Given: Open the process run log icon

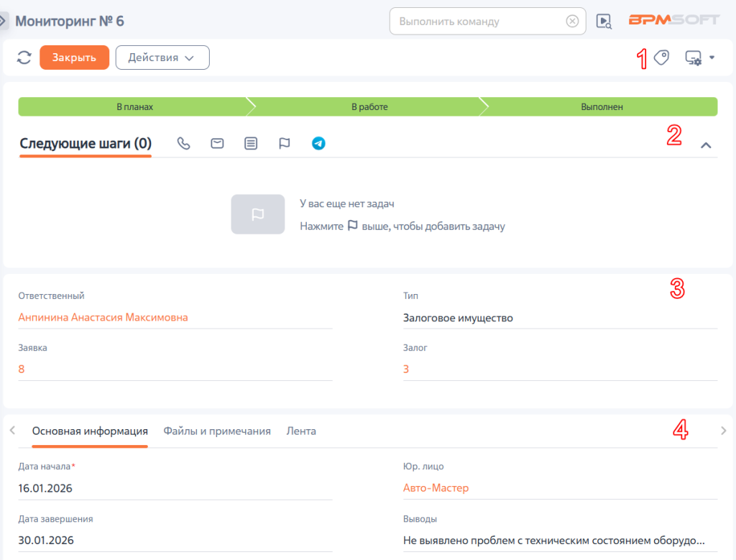Looking at the screenshot, I should pos(604,21).
